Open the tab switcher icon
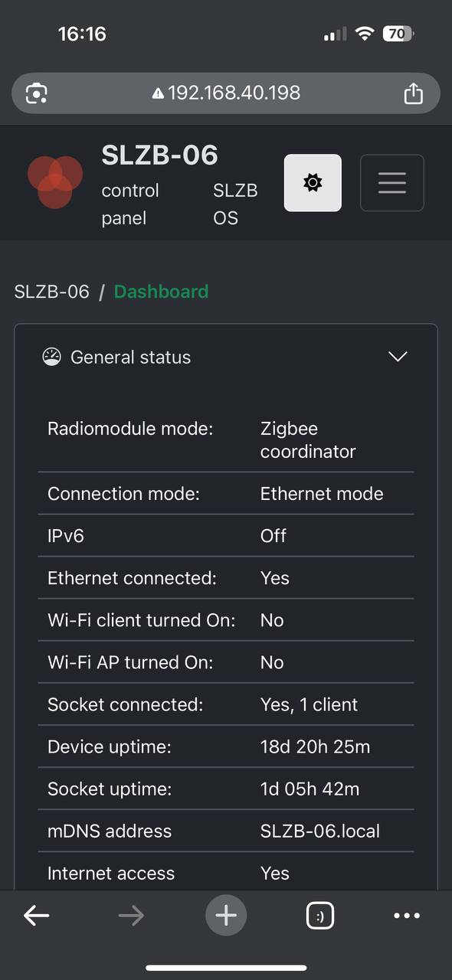The width and height of the screenshot is (452, 980). click(320, 916)
